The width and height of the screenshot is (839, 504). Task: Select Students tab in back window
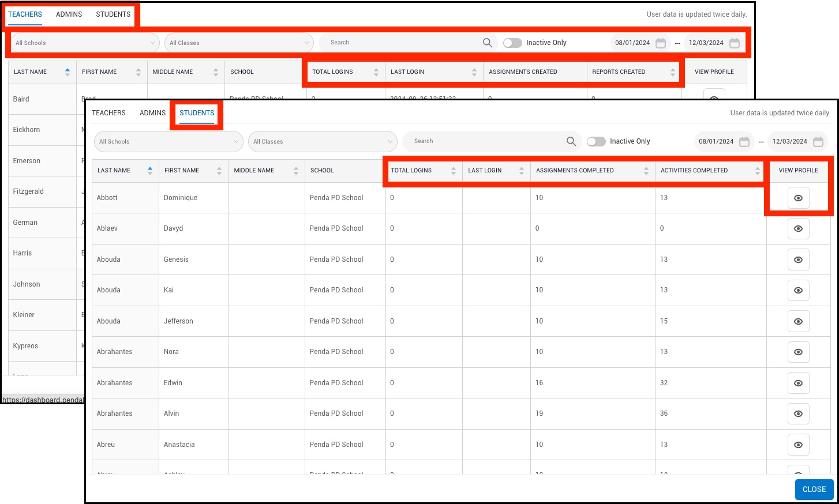(113, 14)
